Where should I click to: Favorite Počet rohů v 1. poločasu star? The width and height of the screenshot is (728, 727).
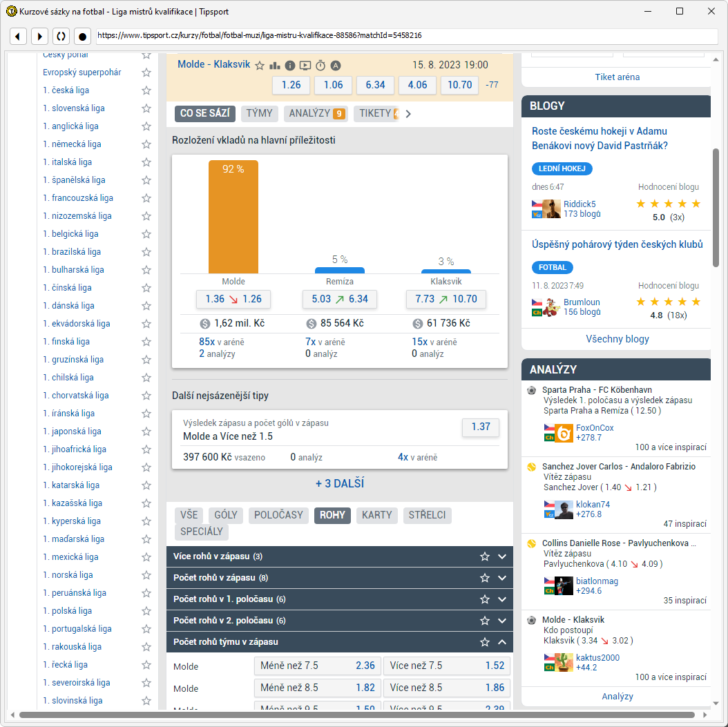485,599
